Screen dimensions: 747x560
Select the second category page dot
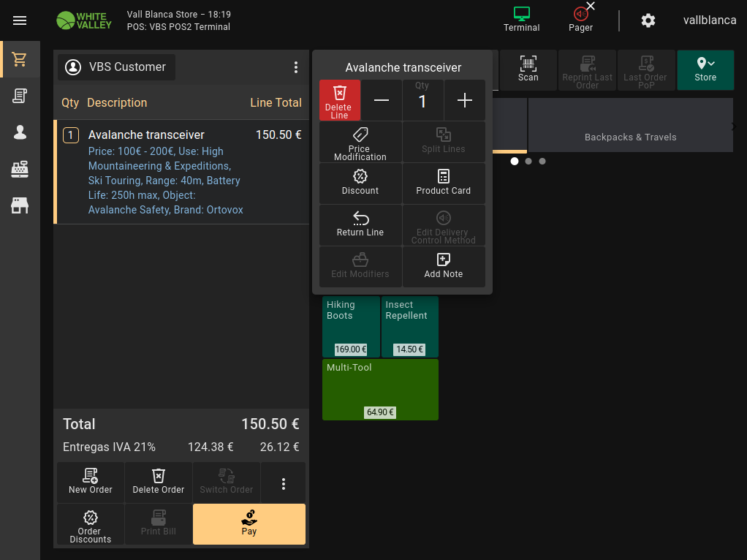tap(528, 161)
